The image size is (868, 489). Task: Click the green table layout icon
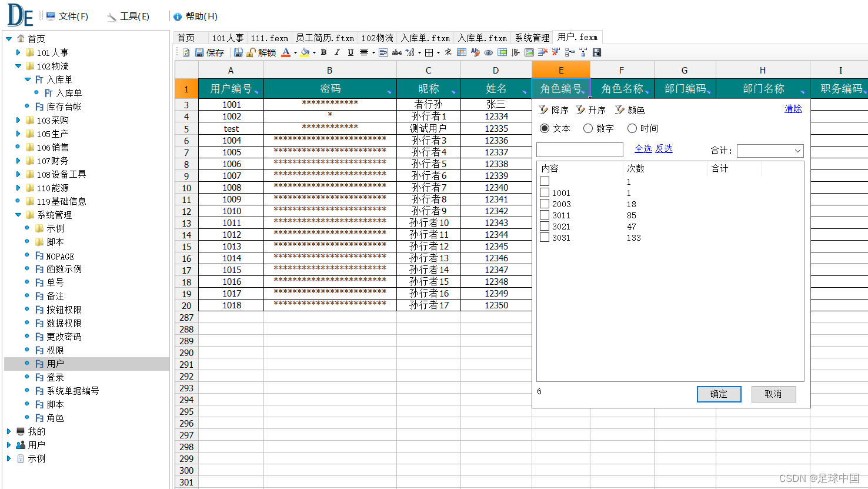click(502, 52)
